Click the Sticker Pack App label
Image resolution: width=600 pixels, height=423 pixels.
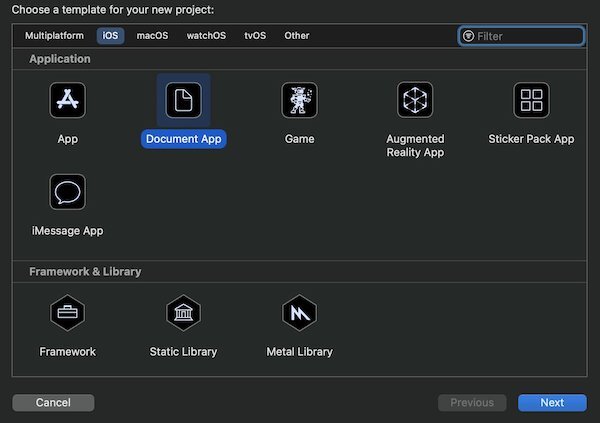coord(531,139)
